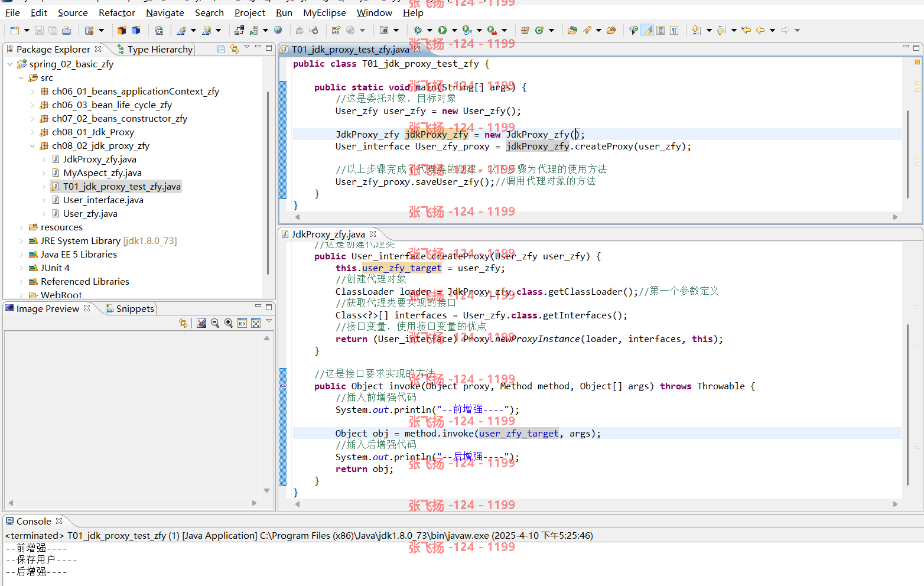Toggle breadcrumb icon left of highlighter

[x=633, y=30]
